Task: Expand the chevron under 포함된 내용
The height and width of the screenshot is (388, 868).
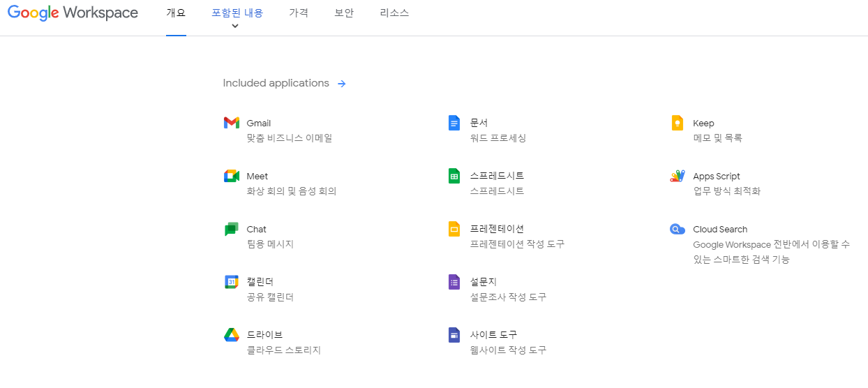Action: click(x=235, y=26)
